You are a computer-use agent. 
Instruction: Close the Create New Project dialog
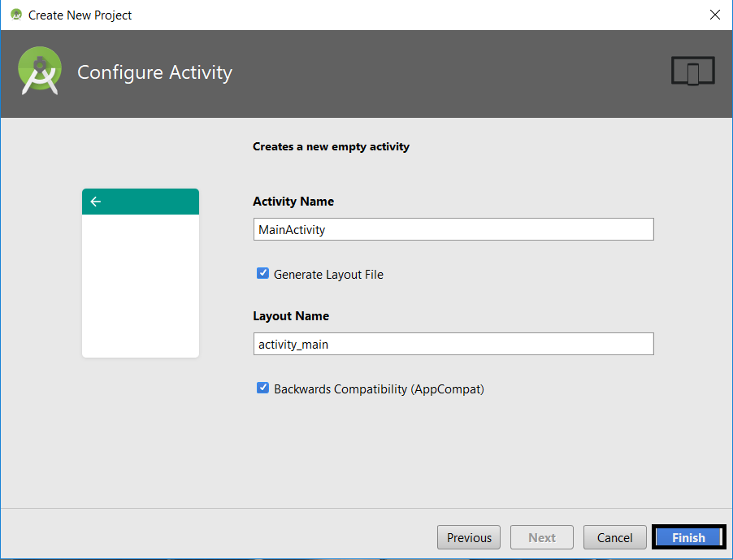[714, 15]
